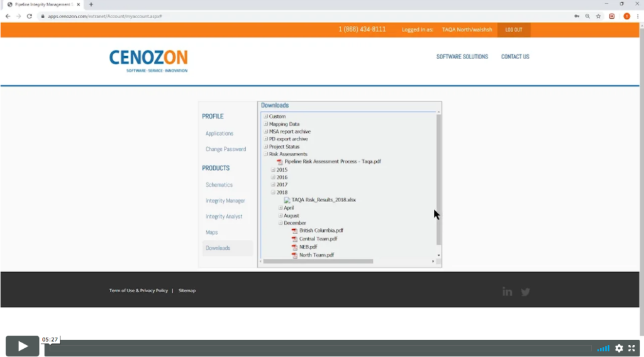
Task: Open the browser profile avatar
Action: (x=627, y=16)
